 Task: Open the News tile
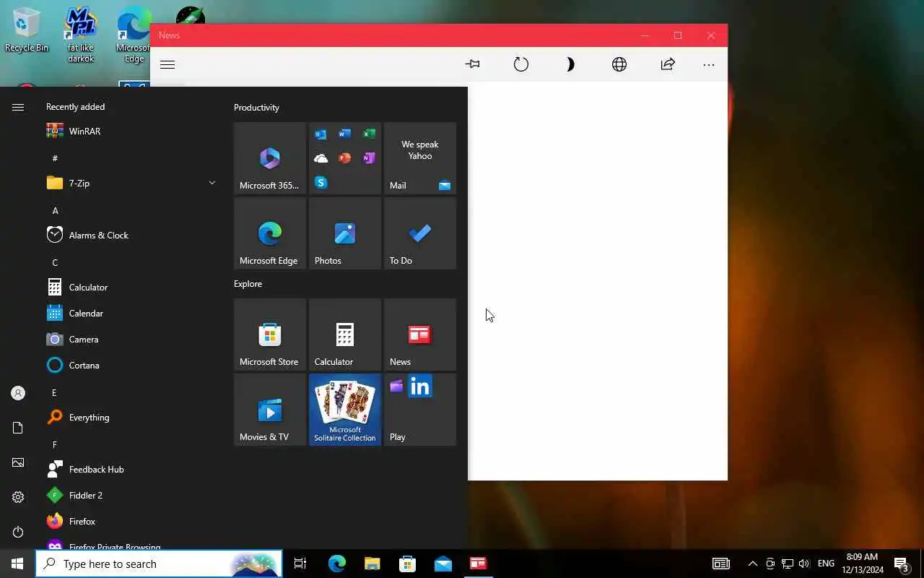[420, 335]
